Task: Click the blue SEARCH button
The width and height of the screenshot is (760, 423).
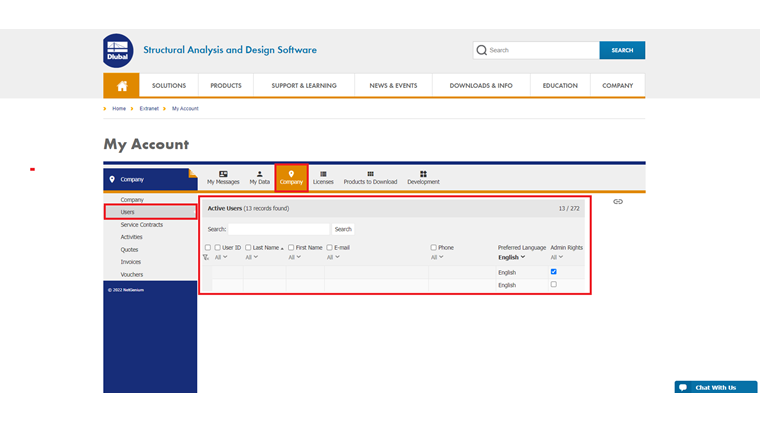Action: (x=622, y=50)
